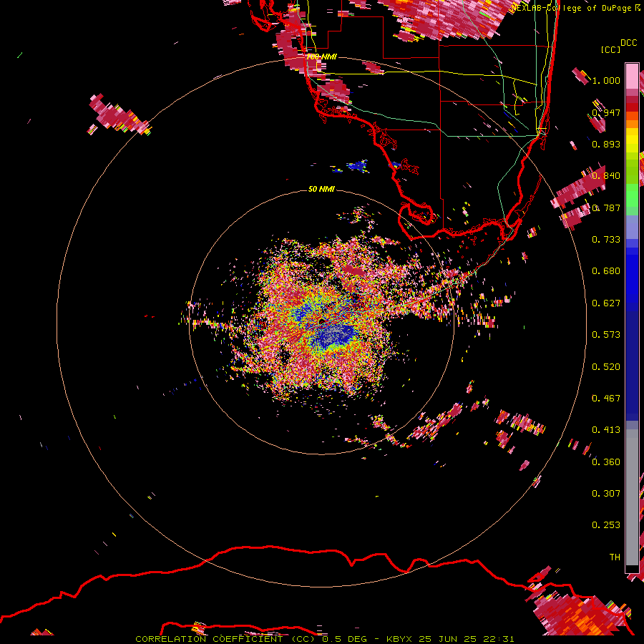644x644 pixels.
Task: Click the 0.467 scale label
Action: coord(606,399)
